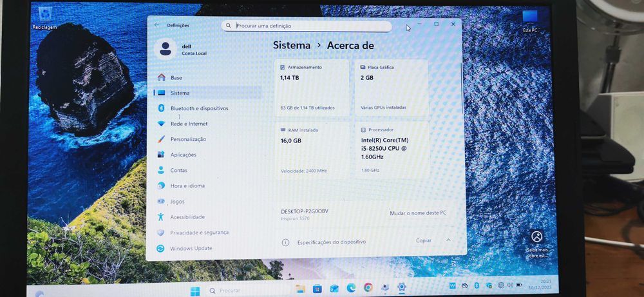Click the Copiar button for device specs
The width and height of the screenshot is (644, 297).
click(424, 241)
